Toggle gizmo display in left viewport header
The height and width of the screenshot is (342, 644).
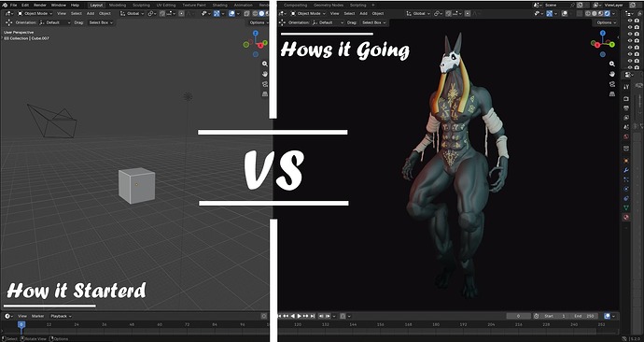coord(217,14)
